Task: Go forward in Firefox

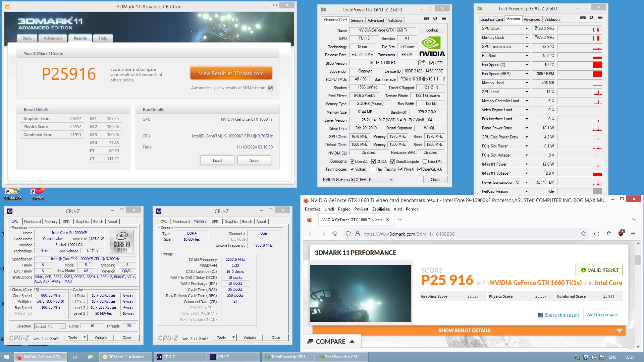Action: 323,234
